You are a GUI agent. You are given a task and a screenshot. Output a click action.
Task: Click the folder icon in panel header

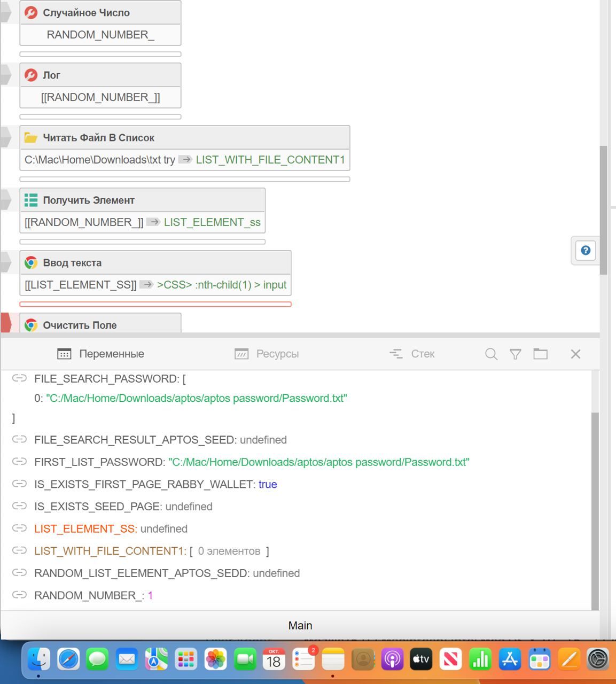tap(540, 354)
